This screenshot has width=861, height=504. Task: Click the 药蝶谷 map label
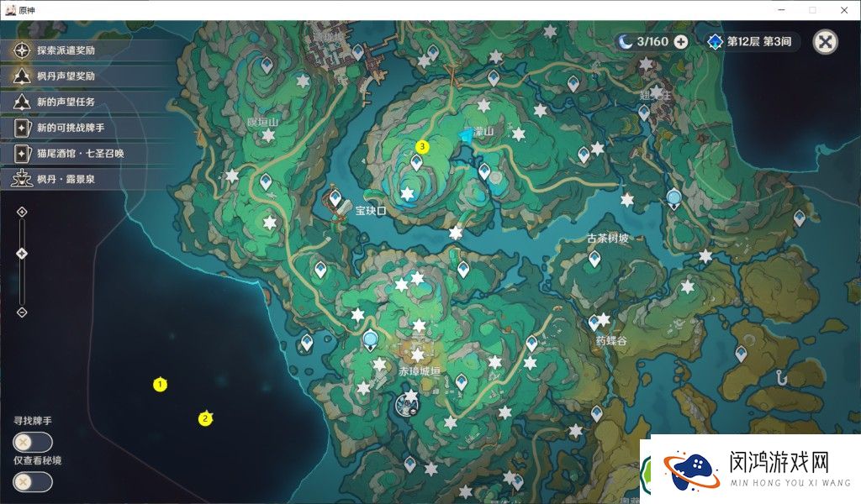[611, 340]
